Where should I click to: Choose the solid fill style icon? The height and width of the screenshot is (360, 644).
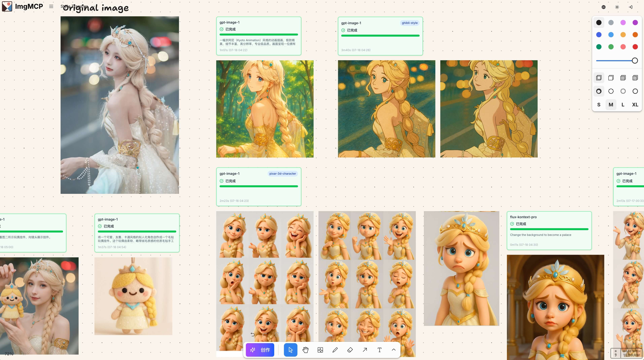tap(623, 78)
